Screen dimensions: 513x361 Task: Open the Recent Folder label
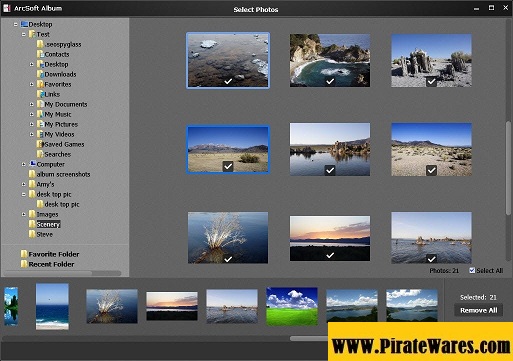51,264
